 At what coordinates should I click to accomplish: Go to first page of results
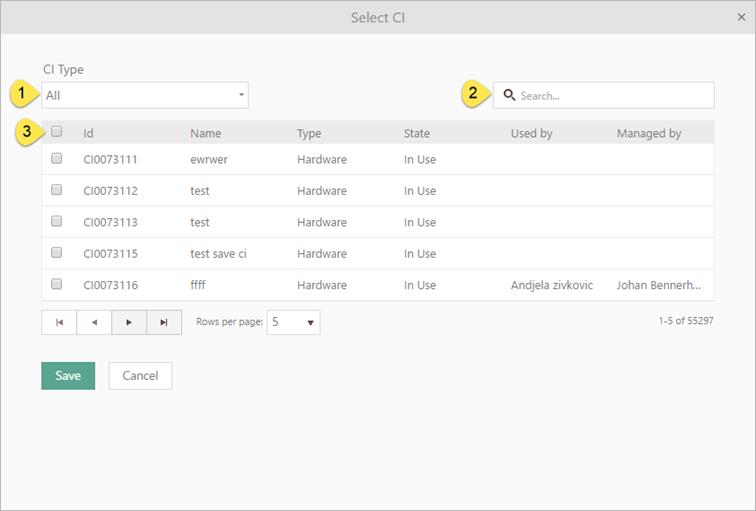coord(59,322)
